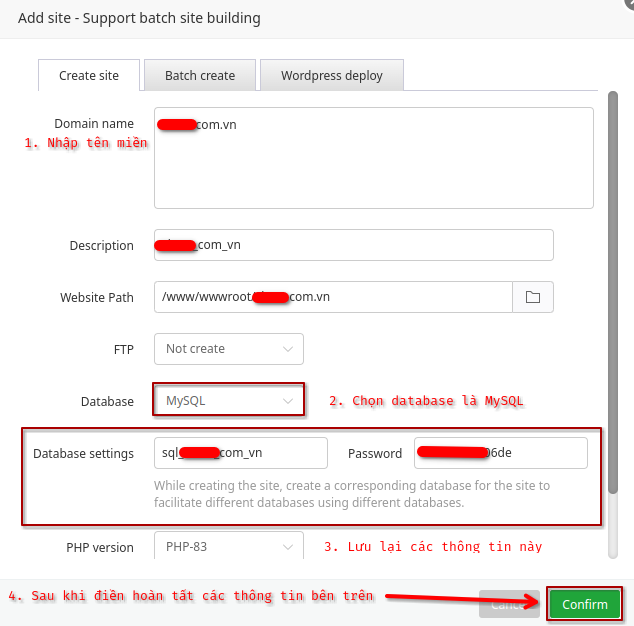This screenshot has height=626, width=634.
Task: Click the PHP version label
Action: click(100, 548)
